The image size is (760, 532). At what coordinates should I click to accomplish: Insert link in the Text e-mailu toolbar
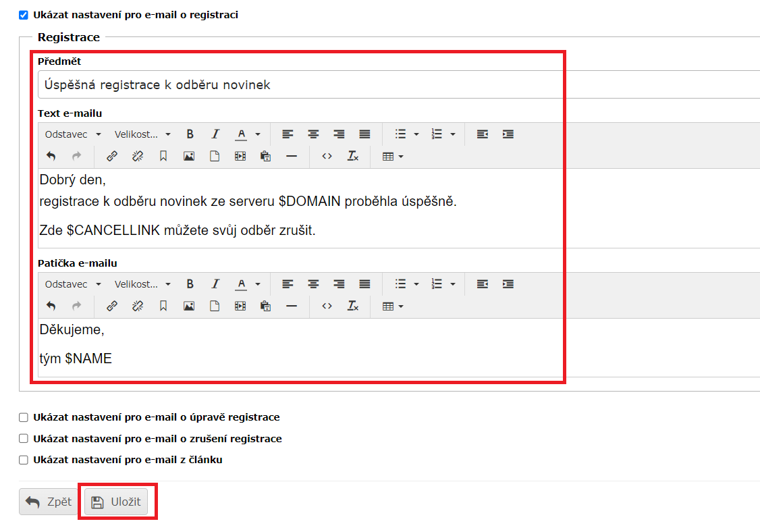(x=112, y=157)
